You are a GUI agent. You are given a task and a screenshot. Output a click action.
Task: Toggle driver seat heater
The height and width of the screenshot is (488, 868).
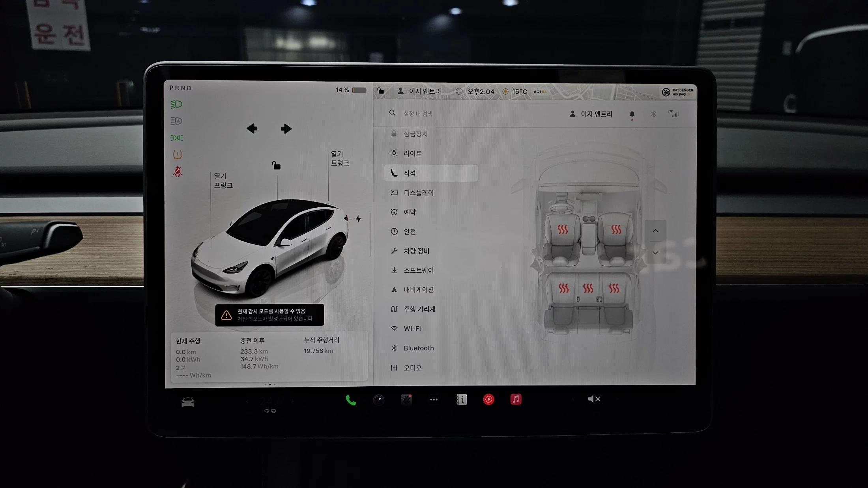pyautogui.click(x=562, y=229)
